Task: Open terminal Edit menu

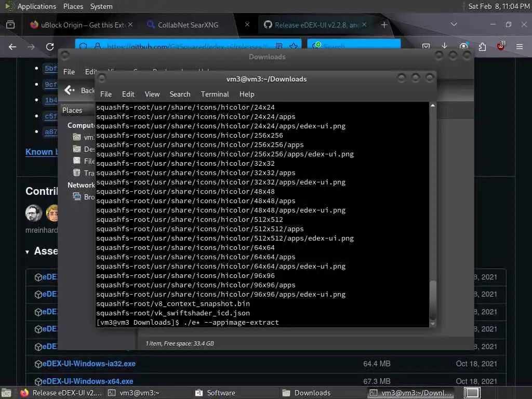Action: coord(128,95)
